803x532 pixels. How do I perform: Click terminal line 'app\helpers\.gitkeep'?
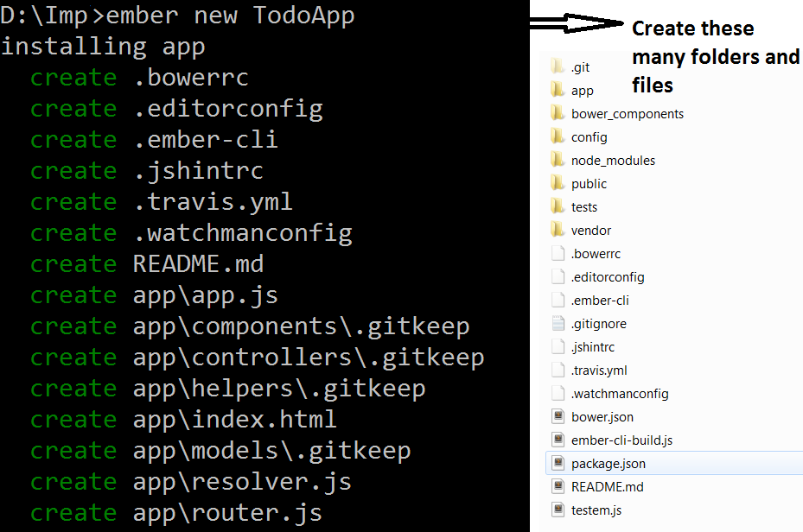(x=279, y=389)
